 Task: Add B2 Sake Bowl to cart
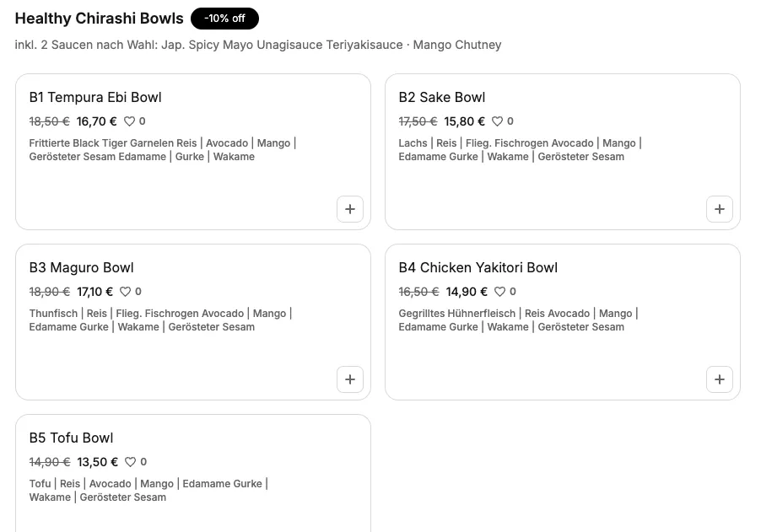720,209
